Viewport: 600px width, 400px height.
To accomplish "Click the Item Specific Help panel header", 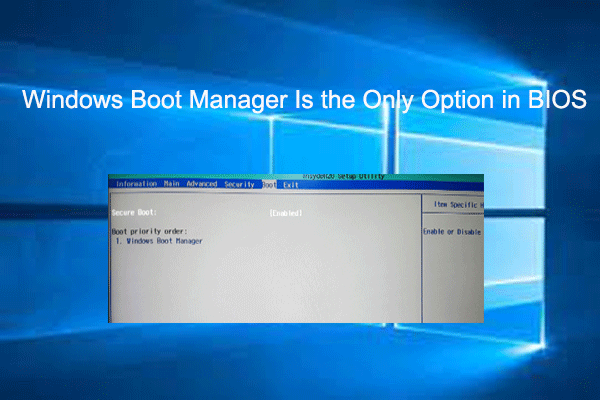I will (458, 205).
